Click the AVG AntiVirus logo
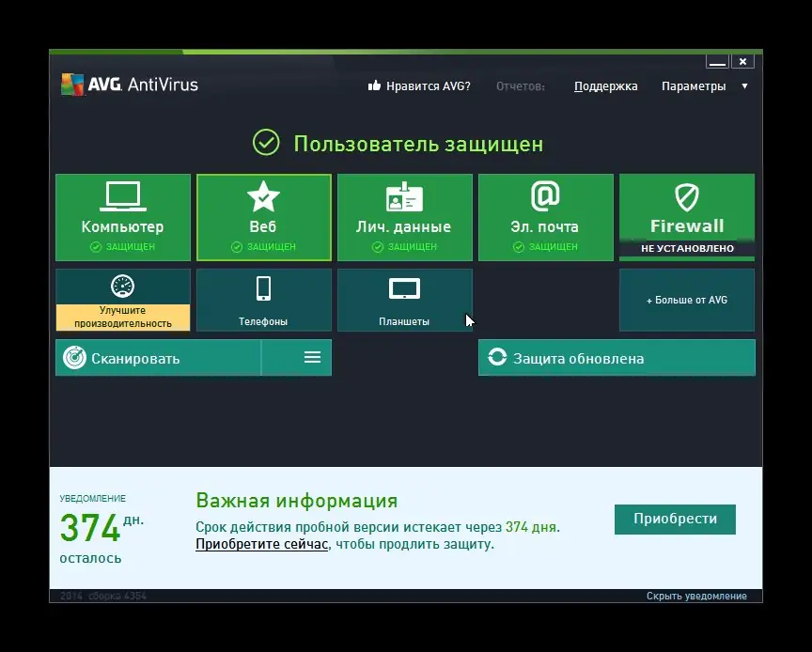This screenshot has width=812, height=652. 130,85
